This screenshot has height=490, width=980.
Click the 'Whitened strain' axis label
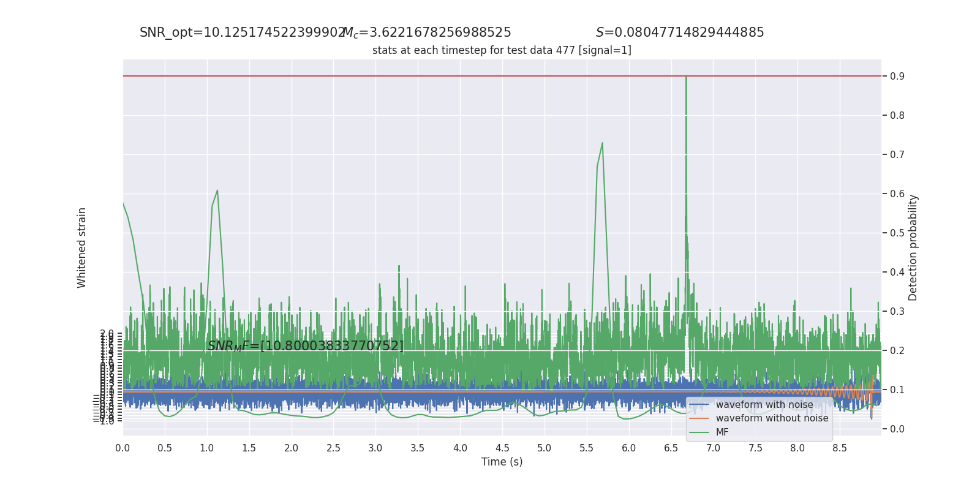pos(82,247)
